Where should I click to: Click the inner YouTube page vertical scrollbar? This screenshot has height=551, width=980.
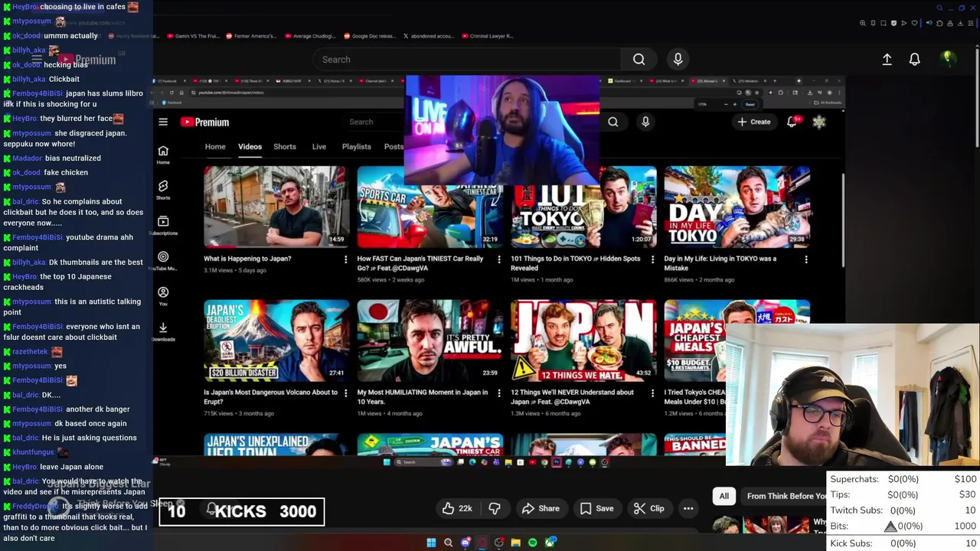click(844, 221)
